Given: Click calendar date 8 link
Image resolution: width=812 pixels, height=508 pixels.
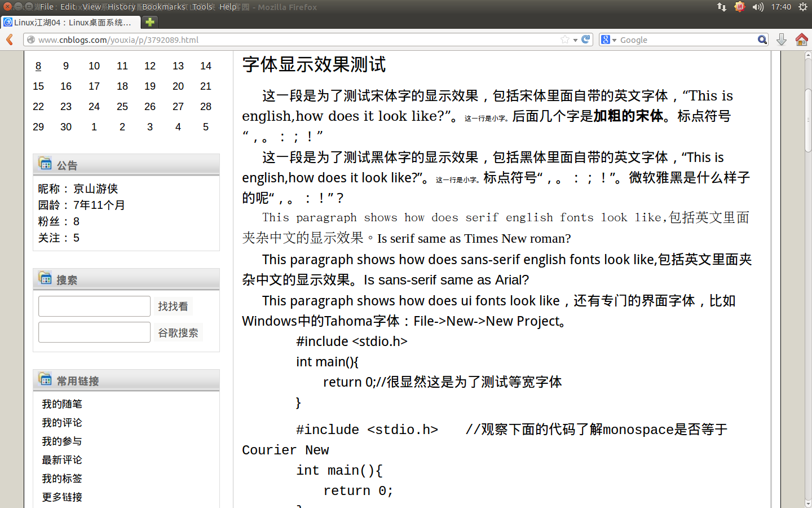Looking at the screenshot, I should (x=38, y=66).
